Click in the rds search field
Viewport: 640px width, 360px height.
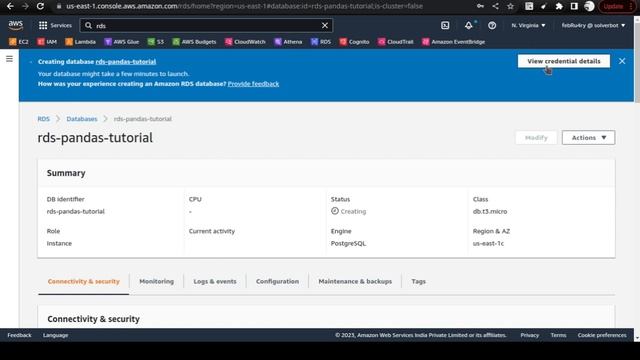[x=206, y=26]
